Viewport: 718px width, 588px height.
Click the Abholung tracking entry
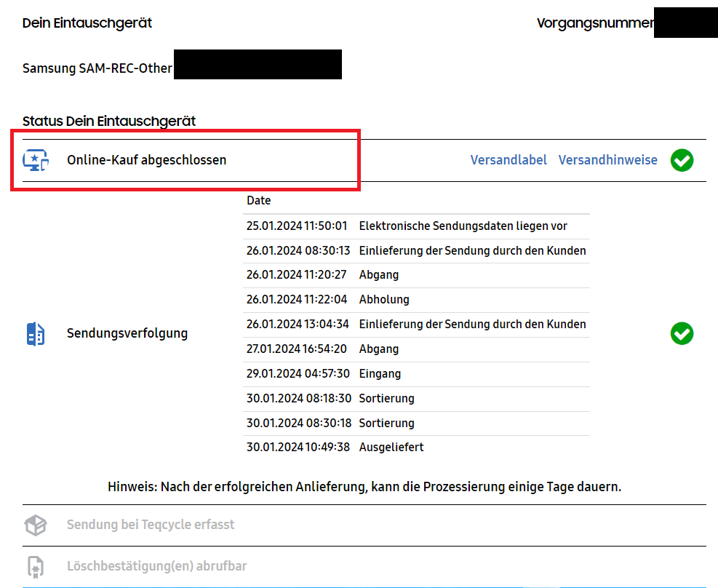click(x=384, y=300)
